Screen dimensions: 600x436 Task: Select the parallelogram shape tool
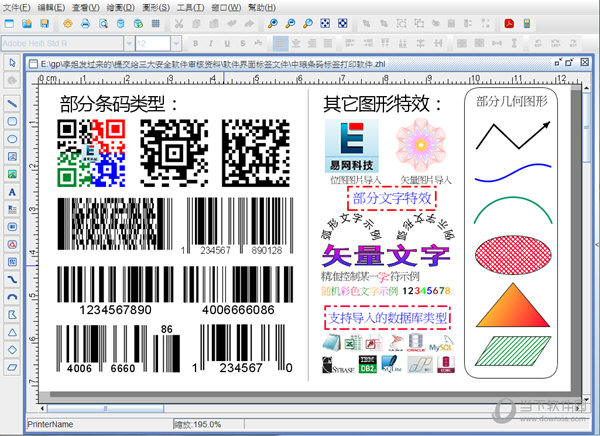pyautogui.click(x=12, y=367)
